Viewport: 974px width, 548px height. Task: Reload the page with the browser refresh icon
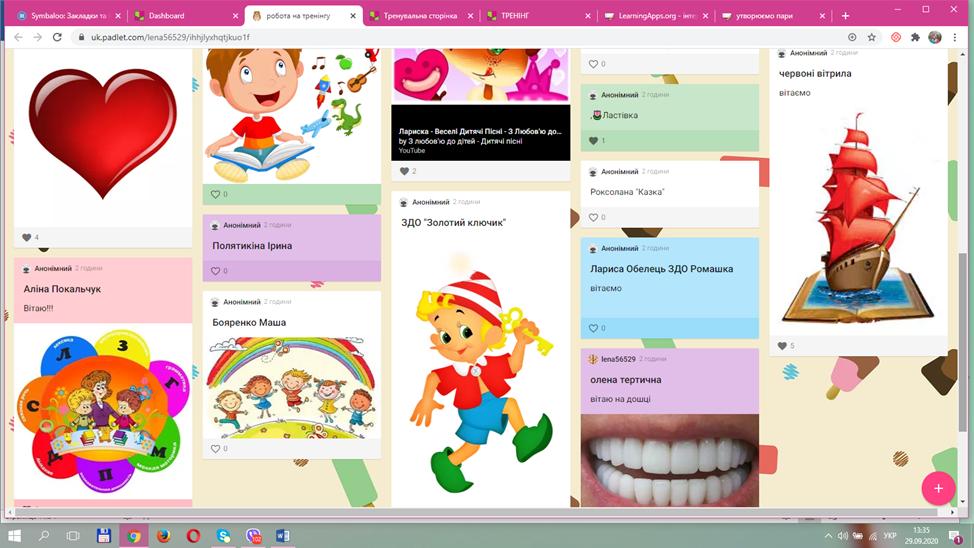[x=57, y=37]
